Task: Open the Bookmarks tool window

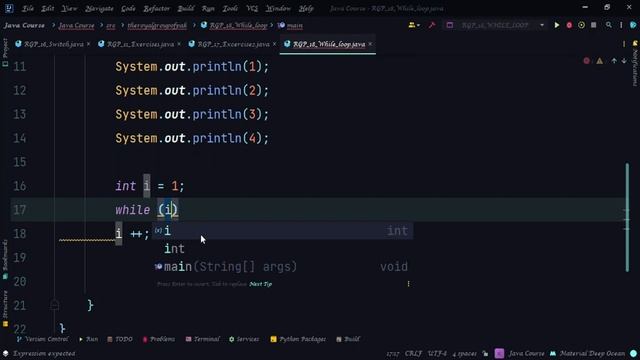Action: coord(5,260)
